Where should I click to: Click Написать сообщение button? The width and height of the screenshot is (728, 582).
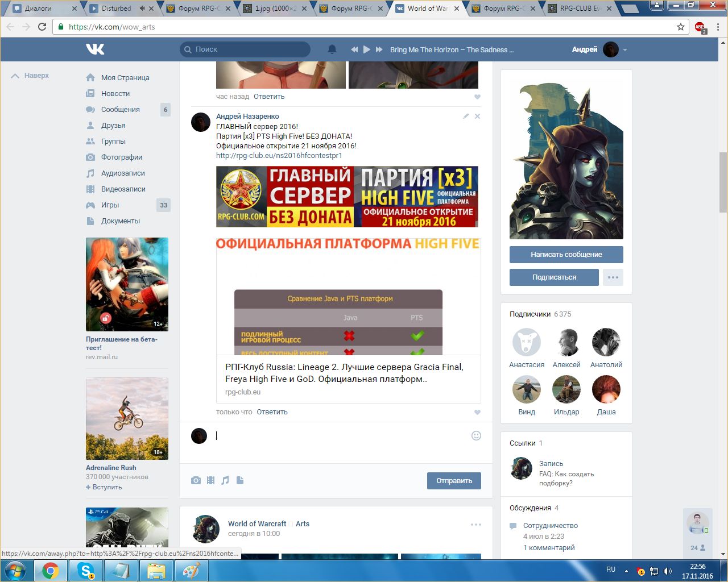pos(566,255)
